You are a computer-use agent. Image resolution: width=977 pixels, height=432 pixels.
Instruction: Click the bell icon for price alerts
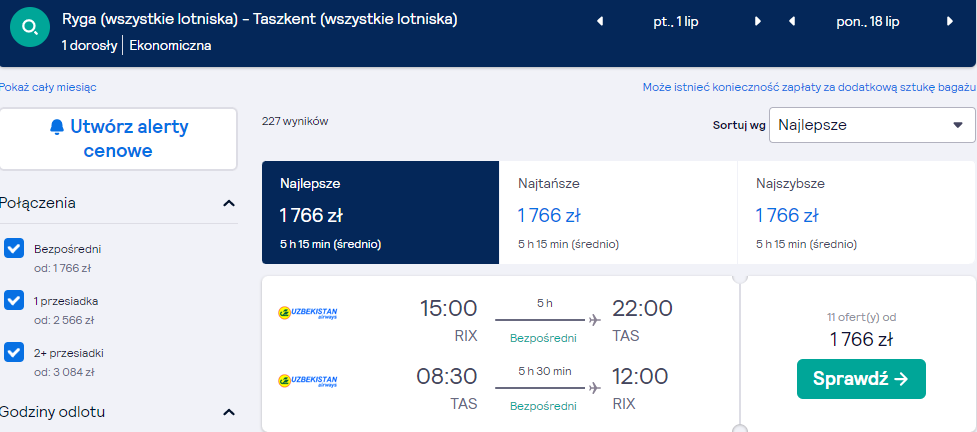[x=57, y=127]
